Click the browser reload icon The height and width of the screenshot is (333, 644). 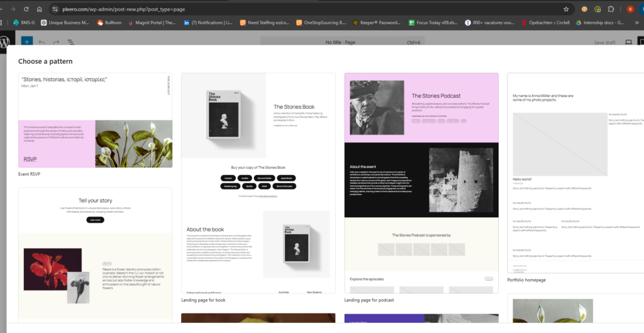pos(26,9)
